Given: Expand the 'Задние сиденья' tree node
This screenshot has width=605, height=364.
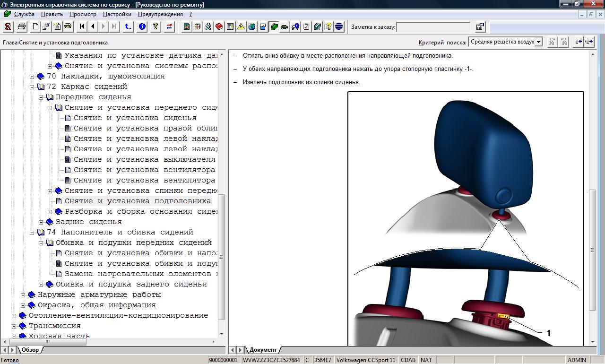Looking at the screenshot, I should [41, 222].
